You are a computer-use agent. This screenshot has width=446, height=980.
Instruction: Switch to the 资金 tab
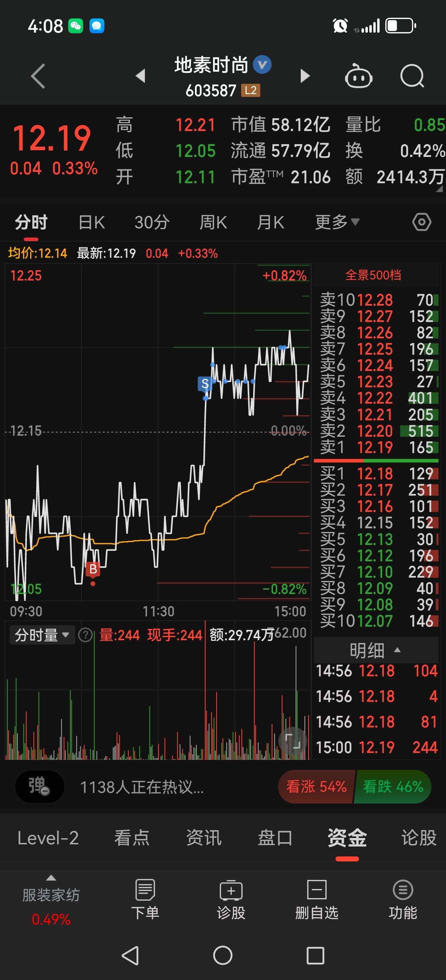tap(347, 838)
